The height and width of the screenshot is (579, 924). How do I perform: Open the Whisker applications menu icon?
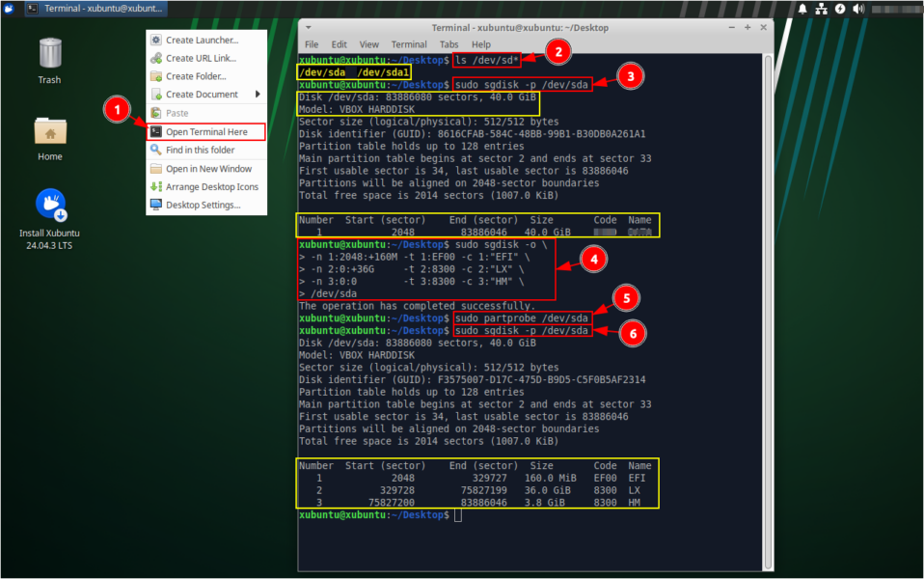[9, 9]
